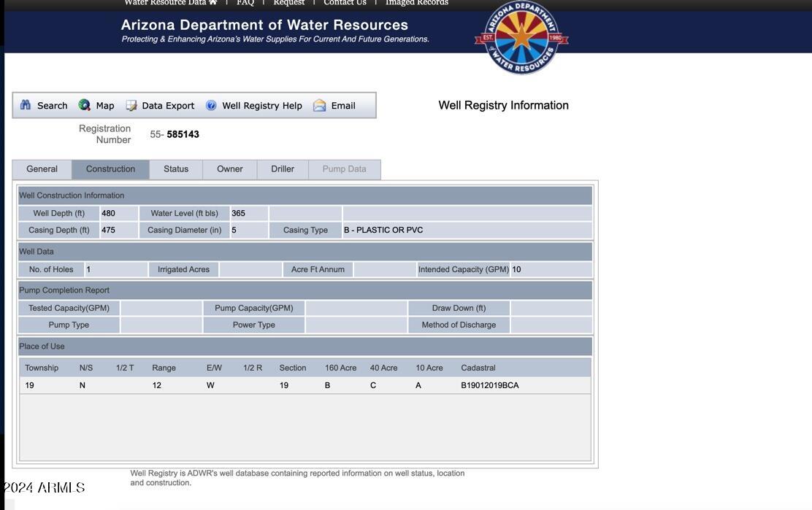812x510 pixels.
Task: Select the Place of Use table row
Action: tap(304, 385)
